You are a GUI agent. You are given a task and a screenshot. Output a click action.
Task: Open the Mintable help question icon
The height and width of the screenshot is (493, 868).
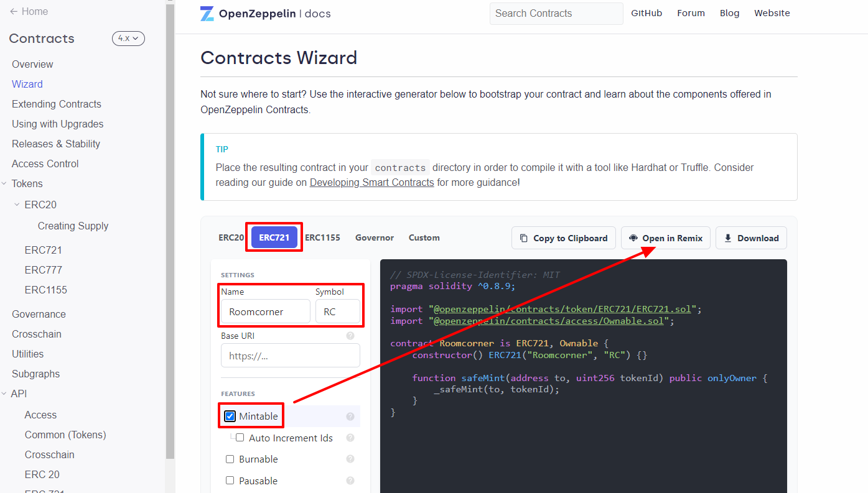click(x=350, y=417)
